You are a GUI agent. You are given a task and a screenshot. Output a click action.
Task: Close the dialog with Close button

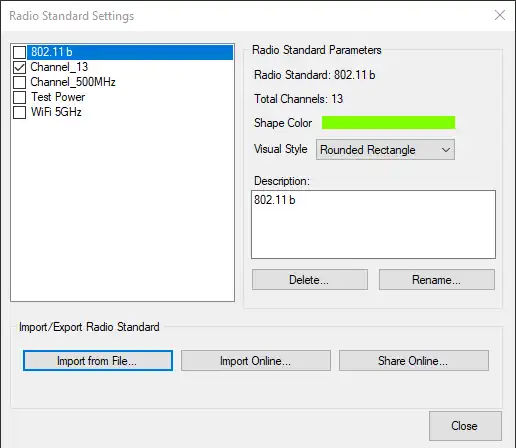tap(465, 426)
